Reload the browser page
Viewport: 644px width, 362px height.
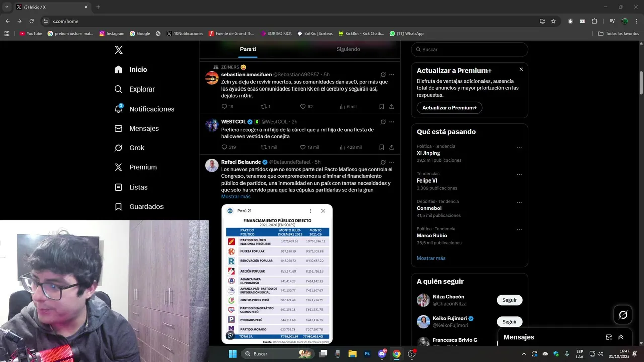tap(31, 21)
